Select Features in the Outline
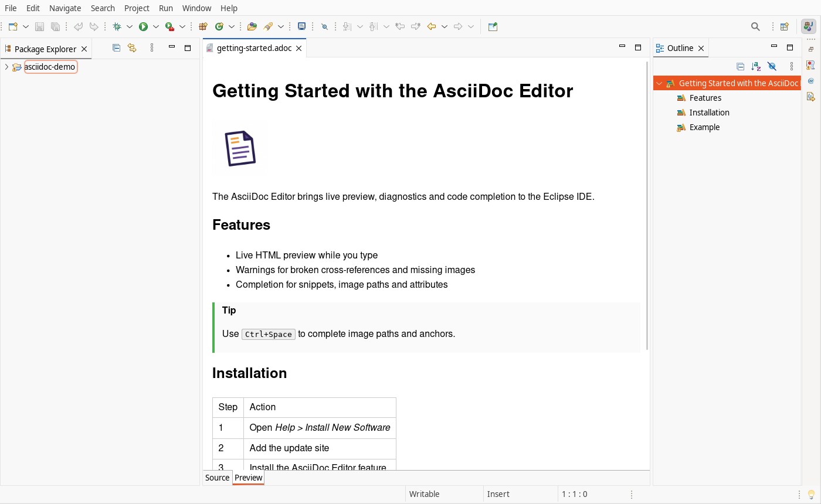Viewport: 821px width, 504px height. tap(705, 98)
